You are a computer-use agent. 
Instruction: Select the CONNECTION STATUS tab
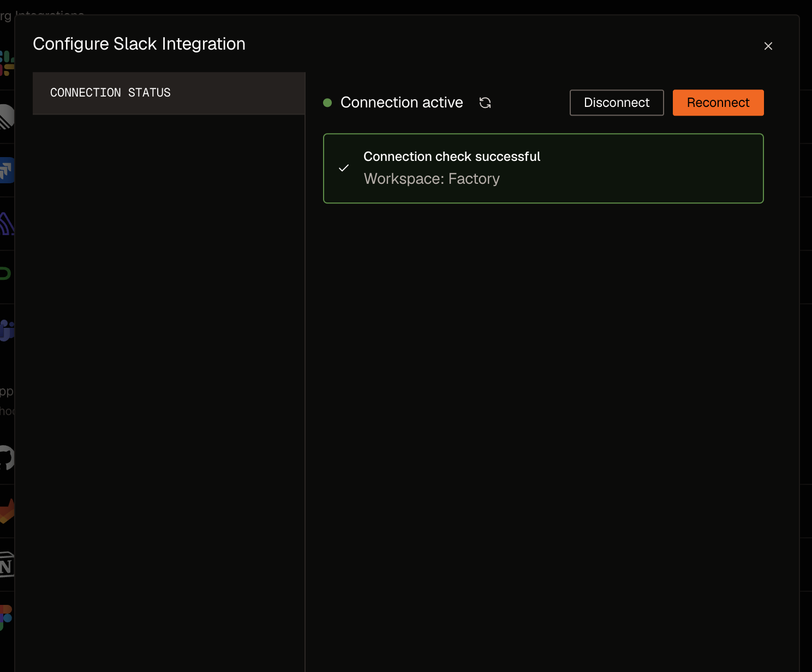coord(169,93)
